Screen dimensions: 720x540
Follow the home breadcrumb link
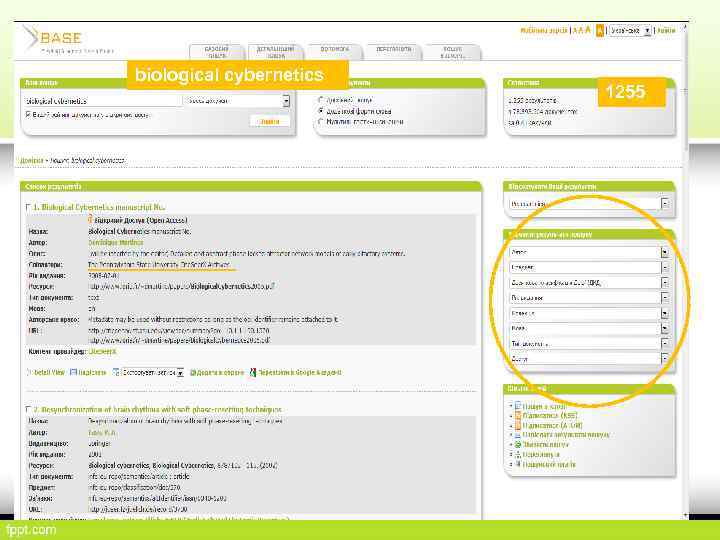coord(31,160)
